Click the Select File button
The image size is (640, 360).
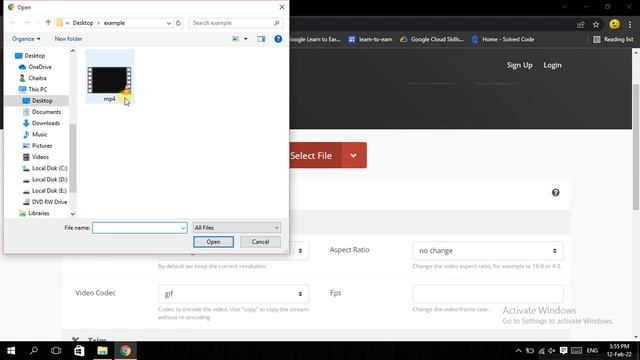coord(315,156)
